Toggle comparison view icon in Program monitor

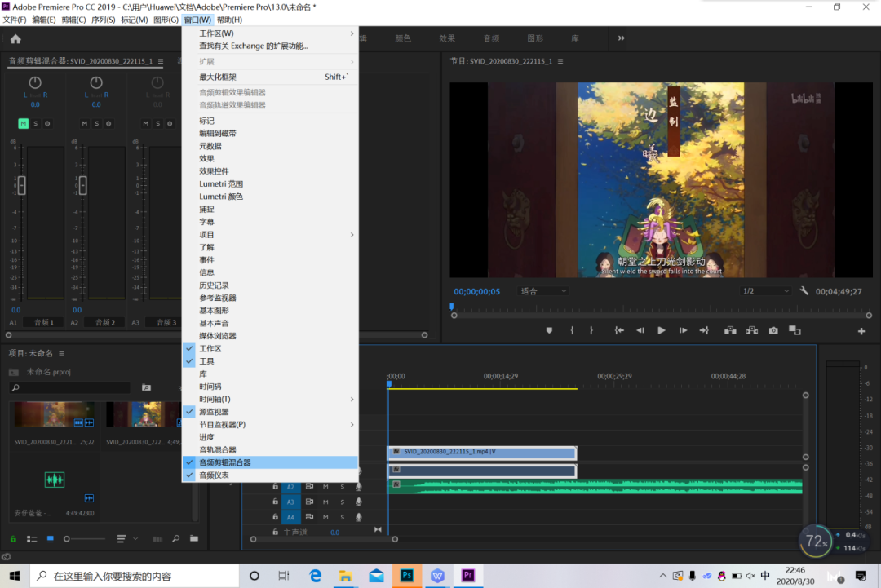pos(795,330)
